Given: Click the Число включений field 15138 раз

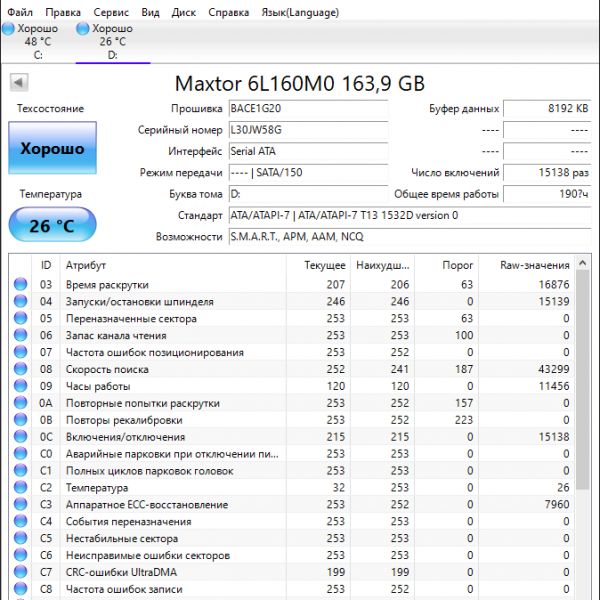Looking at the screenshot, I should [547, 173].
